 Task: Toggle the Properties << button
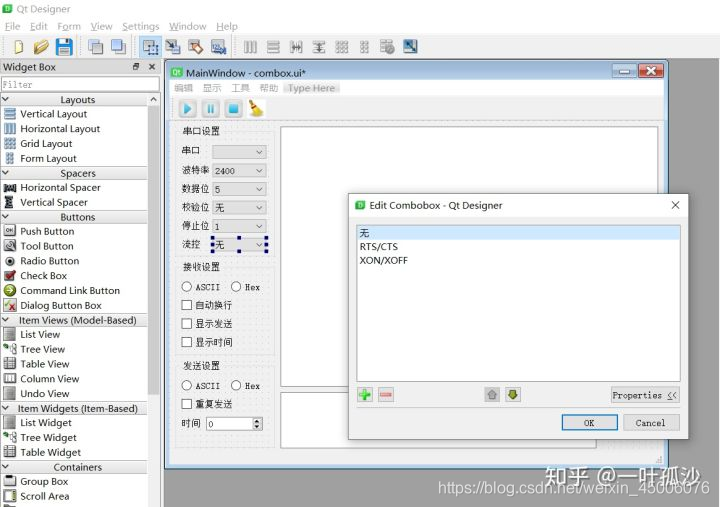click(x=645, y=395)
